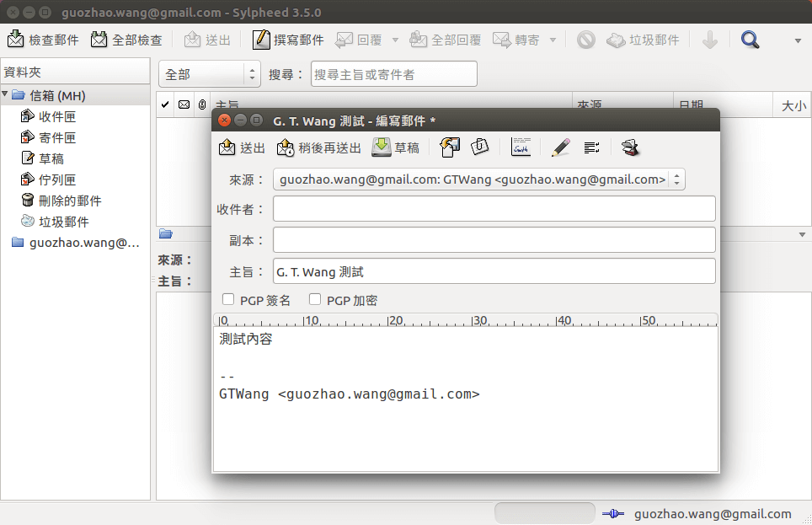Click the 垃圾郵件 button on the main toolbar
The image size is (812, 525).
pos(643,39)
